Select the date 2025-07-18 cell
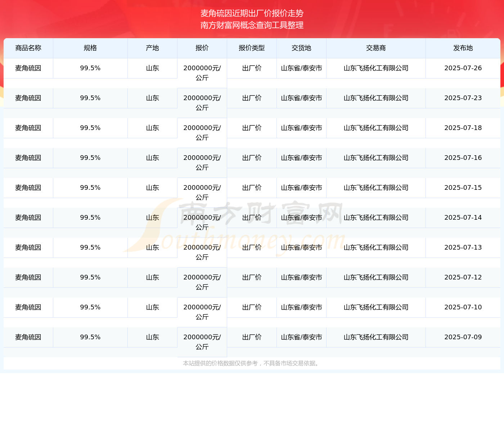 (x=463, y=128)
